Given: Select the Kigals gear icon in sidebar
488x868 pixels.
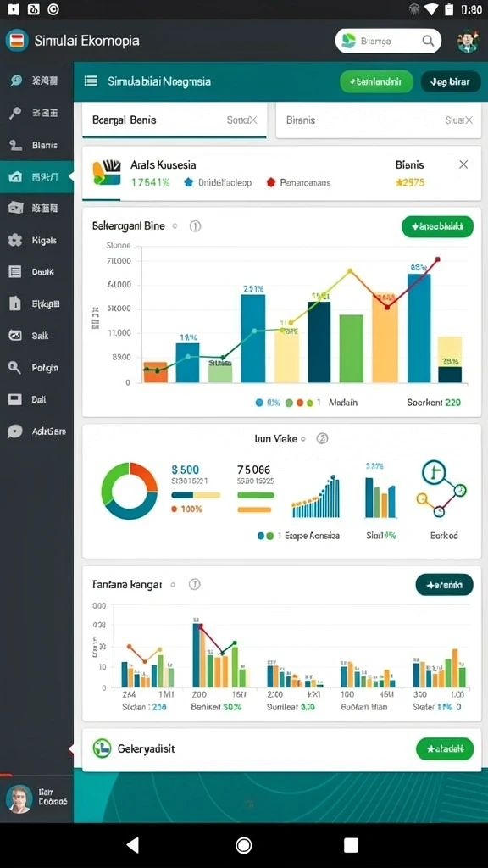Looking at the screenshot, I should tap(15, 240).
